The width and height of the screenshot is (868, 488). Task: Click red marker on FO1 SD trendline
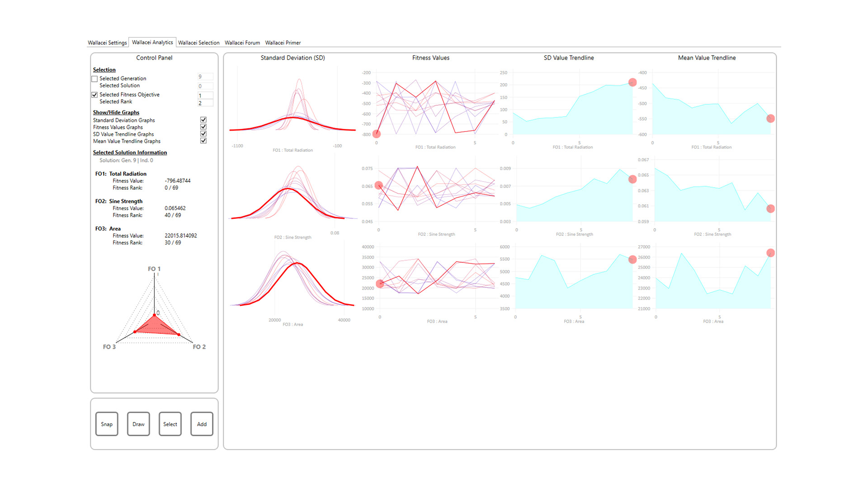[x=632, y=82]
